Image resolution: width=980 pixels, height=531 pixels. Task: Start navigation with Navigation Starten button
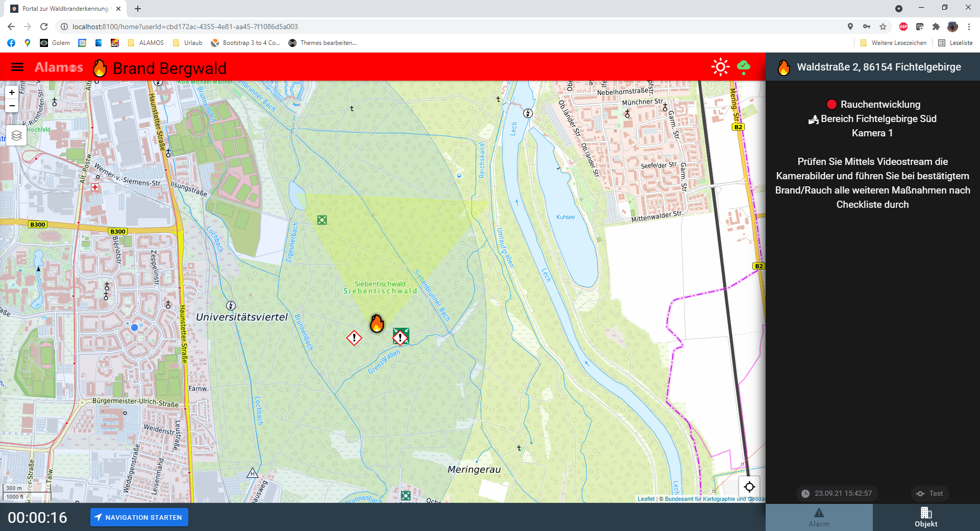pos(139,517)
